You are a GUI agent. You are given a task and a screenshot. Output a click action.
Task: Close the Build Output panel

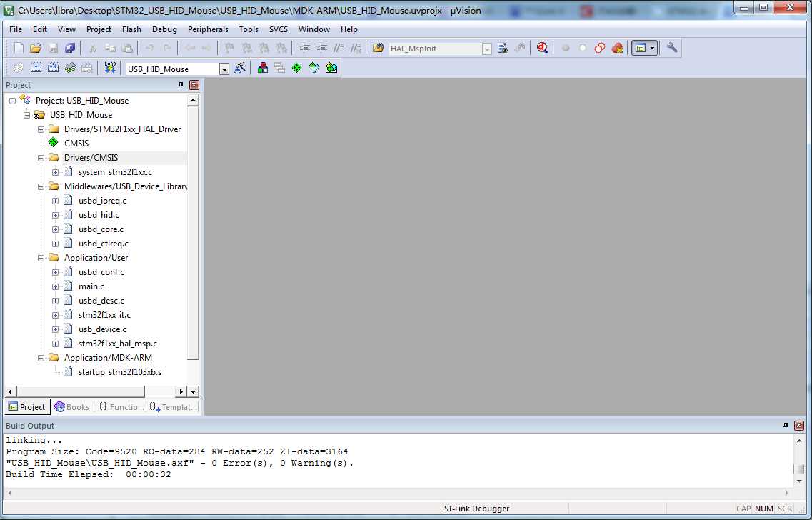tap(799, 426)
